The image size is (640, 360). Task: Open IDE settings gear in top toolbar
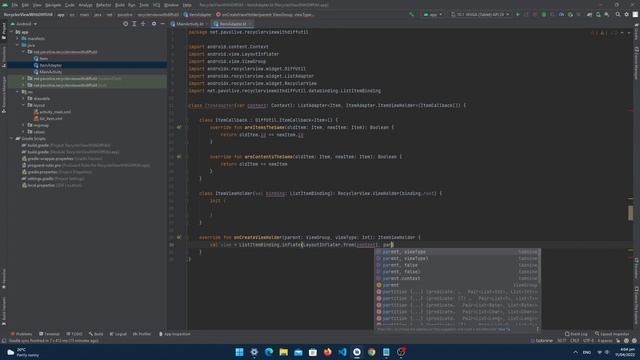(627, 14)
